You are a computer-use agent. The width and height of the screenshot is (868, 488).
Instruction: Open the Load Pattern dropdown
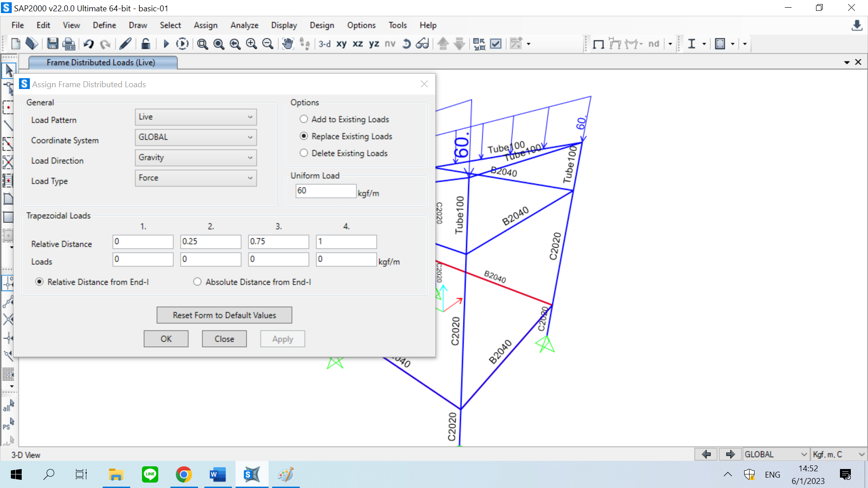(196, 117)
